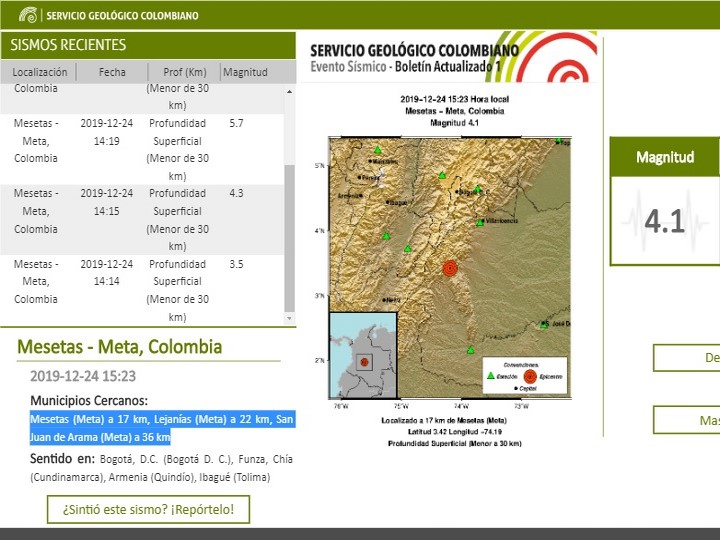
Task: Click the magnitude value 4.3 in the list
Action: (236, 193)
